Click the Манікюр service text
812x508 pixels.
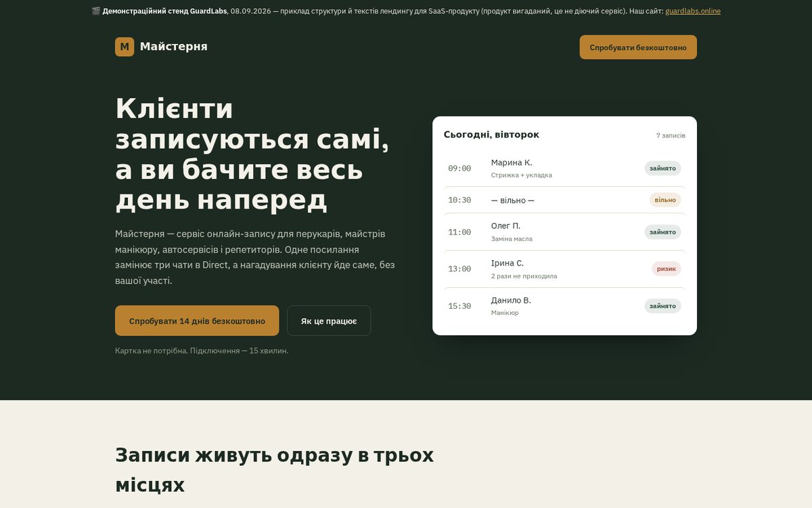[505, 313]
